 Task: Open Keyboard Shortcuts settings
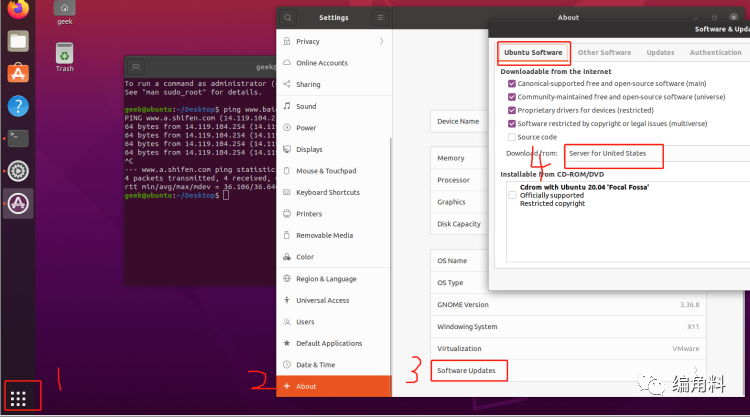point(333,192)
